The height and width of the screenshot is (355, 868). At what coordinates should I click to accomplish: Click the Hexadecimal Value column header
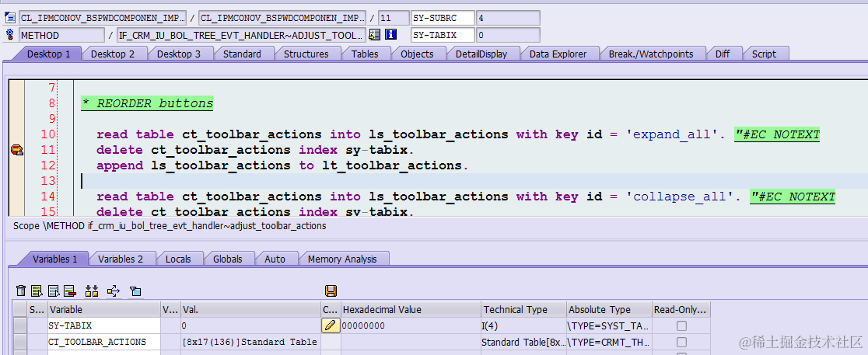tap(411, 310)
